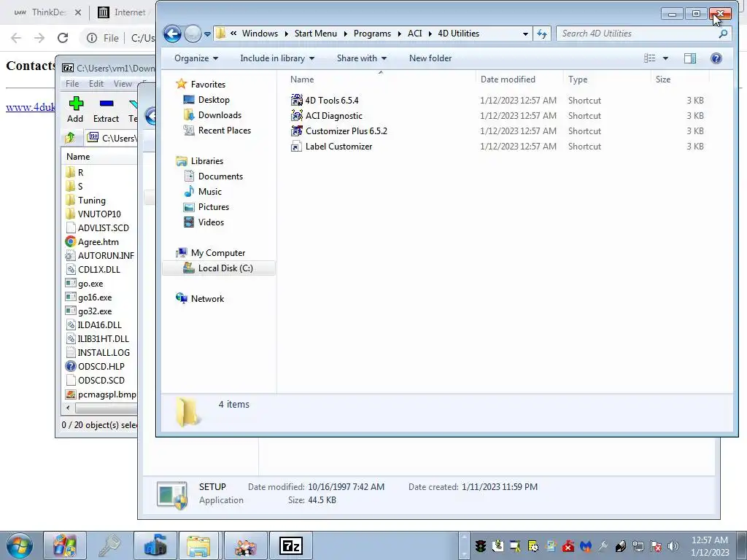Create a New folder
This screenshot has height=560, width=747.
click(x=430, y=58)
